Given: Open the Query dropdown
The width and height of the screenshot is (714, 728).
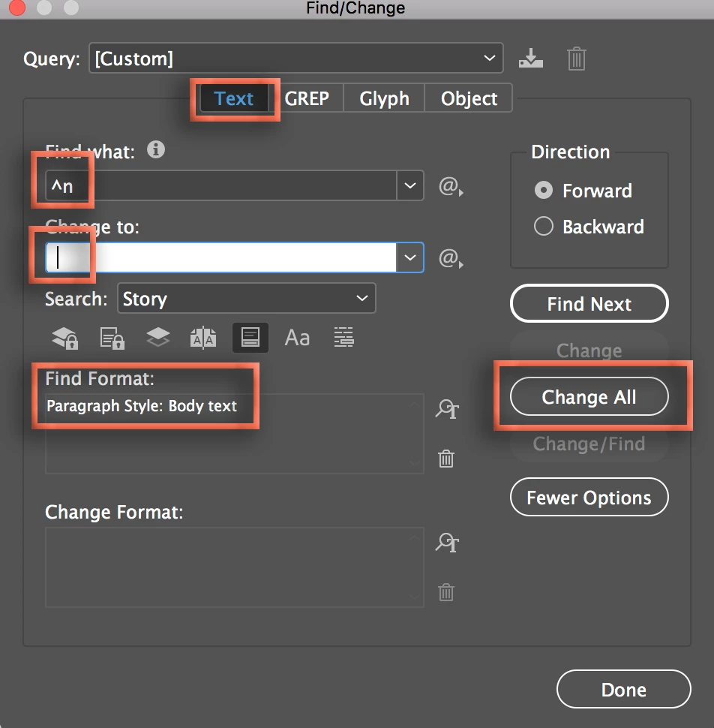Looking at the screenshot, I should click(296, 58).
